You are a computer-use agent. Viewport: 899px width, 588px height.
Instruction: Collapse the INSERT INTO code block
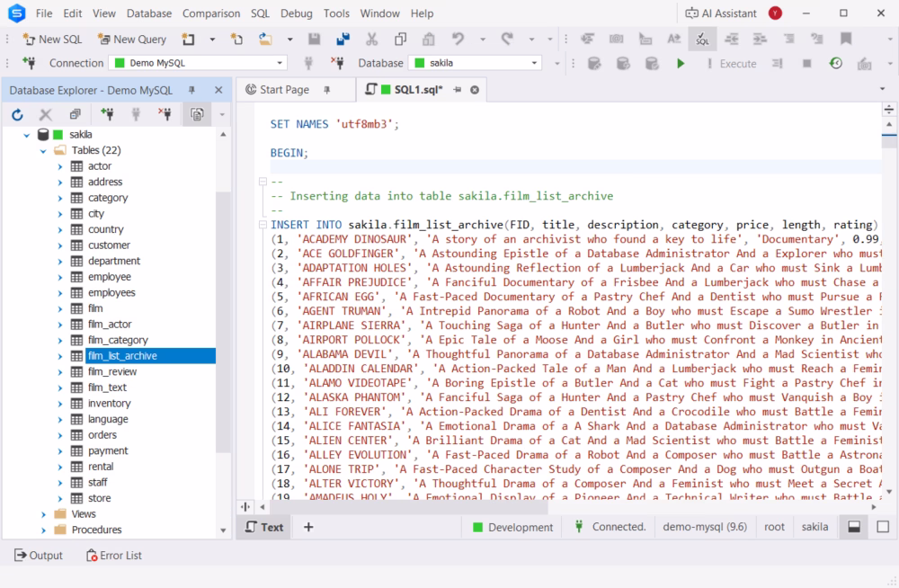(263, 224)
